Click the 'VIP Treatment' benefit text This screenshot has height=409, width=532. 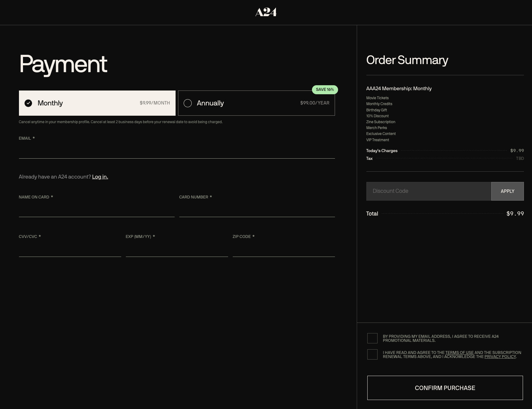pyautogui.click(x=377, y=140)
